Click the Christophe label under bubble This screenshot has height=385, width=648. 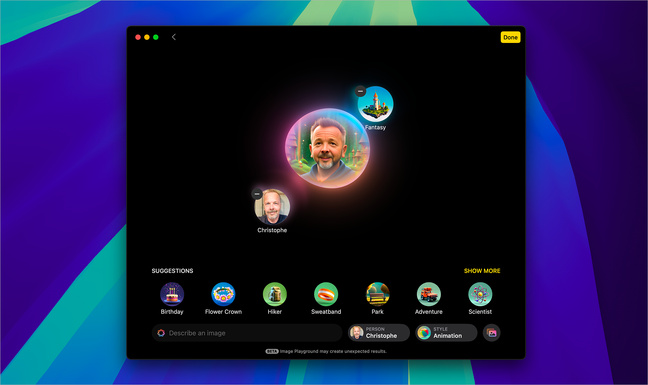tap(272, 230)
